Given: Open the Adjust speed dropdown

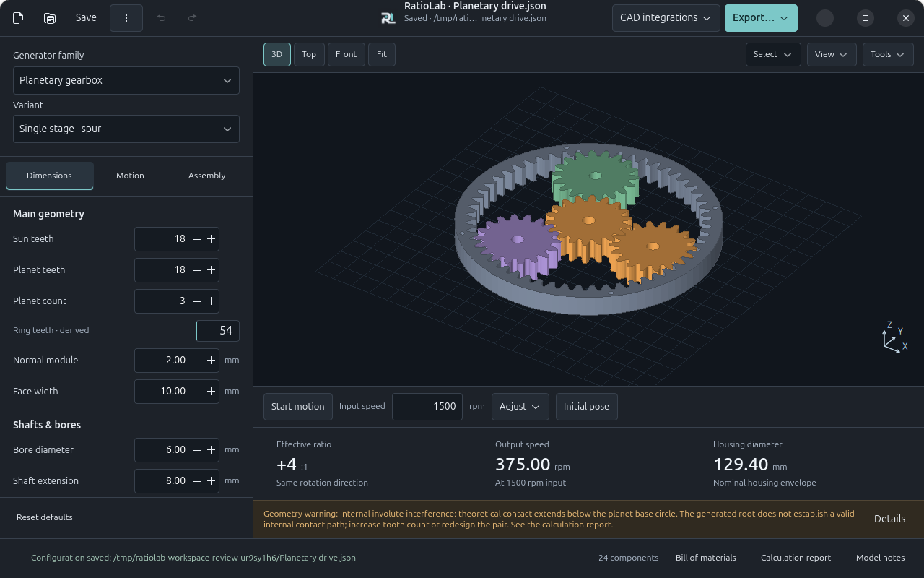Looking at the screenshot, I should [x=520, y=407].
